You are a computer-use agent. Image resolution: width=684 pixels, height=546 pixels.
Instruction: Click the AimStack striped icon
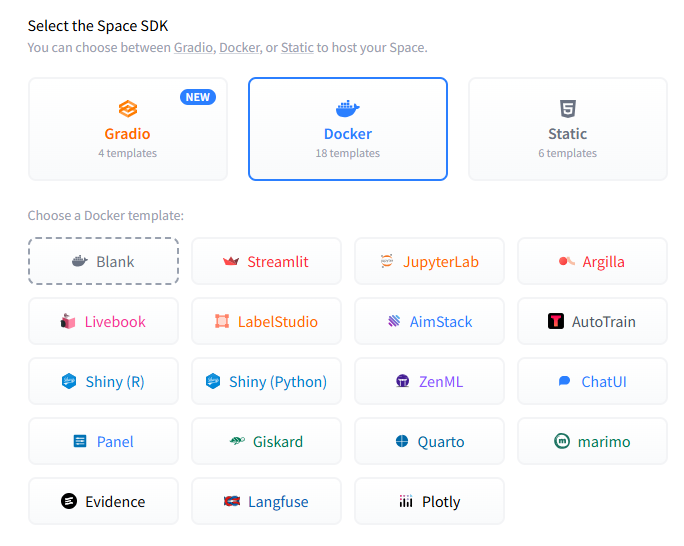[x=394, y=322]
